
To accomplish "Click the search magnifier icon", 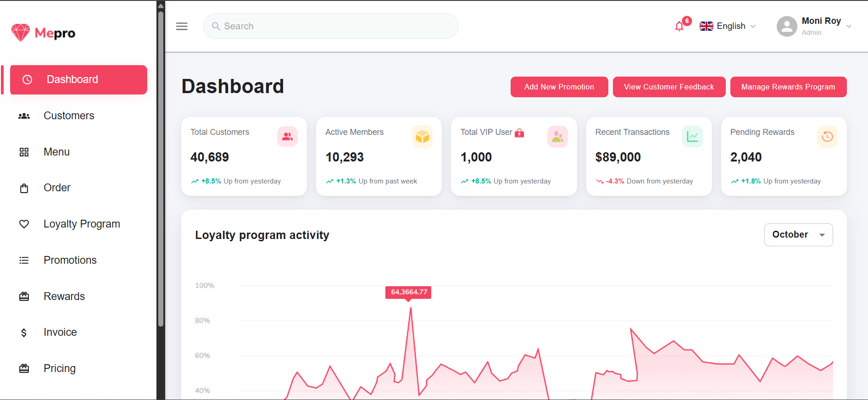I will (x=216, y=26).
